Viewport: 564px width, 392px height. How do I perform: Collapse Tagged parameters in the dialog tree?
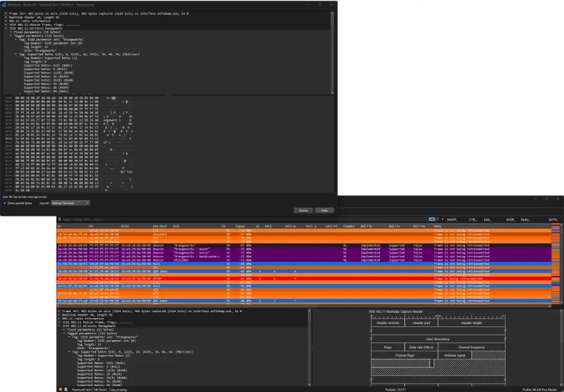click(x=10, y=36)
